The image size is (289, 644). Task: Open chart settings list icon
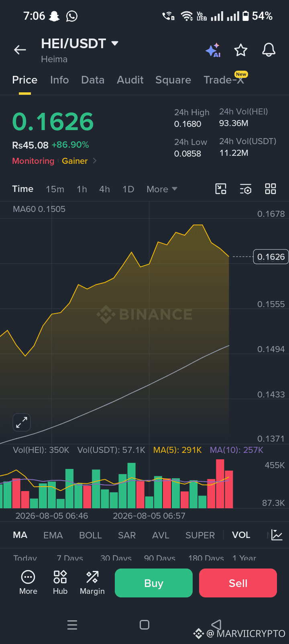245,189
